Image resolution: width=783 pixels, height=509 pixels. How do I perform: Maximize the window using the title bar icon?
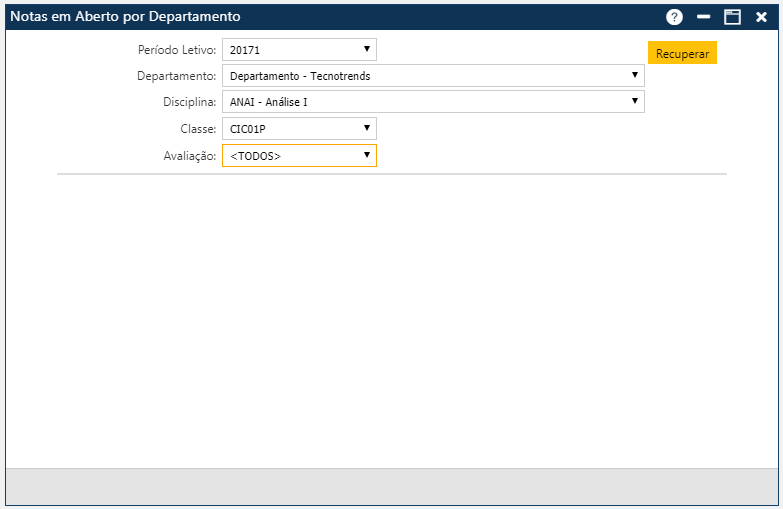tap(732, 17)
